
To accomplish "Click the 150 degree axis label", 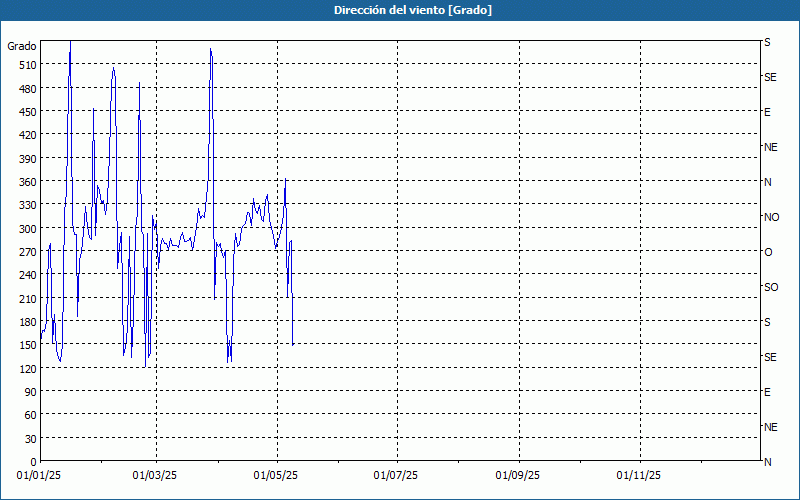I will [x=28, y=345].
